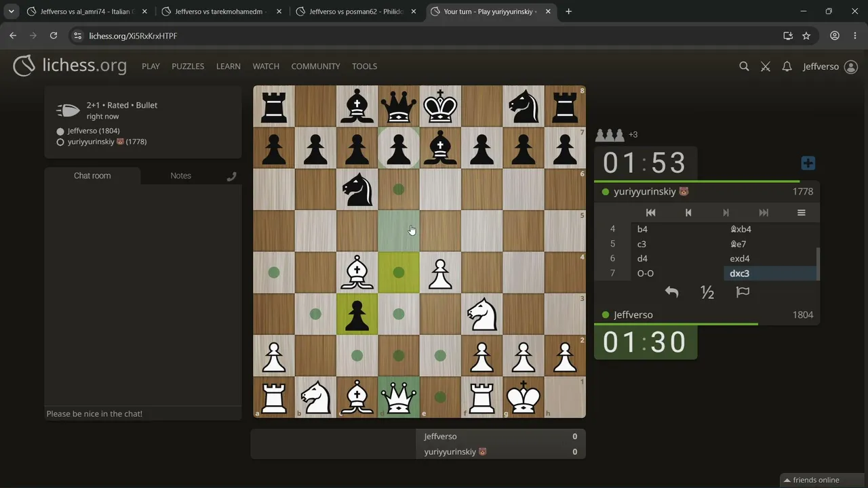Viewport: 868px width, 488px height.
Task: Resign using the flag icon
Action: (x=743, y=292)
